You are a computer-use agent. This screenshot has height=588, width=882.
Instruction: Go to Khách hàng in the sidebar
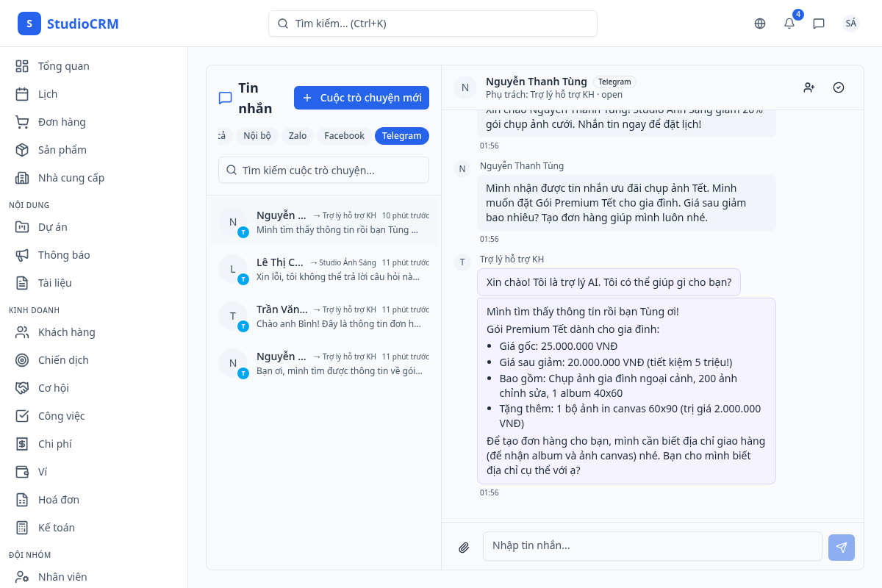66,332
